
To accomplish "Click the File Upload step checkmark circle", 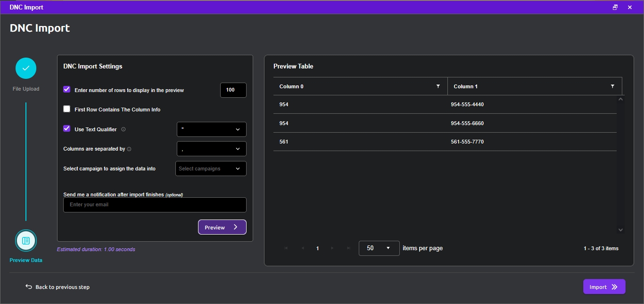I will click(x=26, y=68).
